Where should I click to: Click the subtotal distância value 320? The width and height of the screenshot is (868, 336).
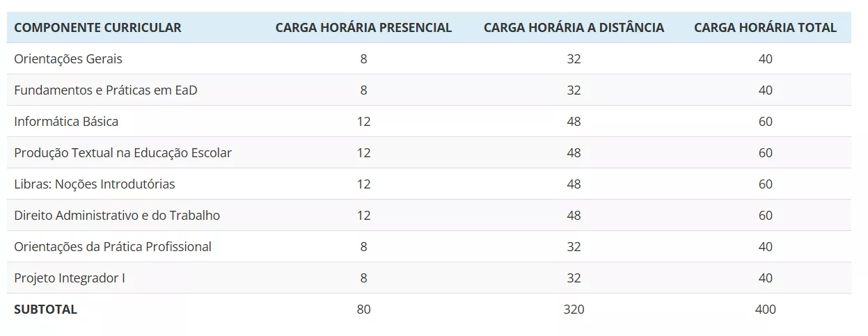574,310
